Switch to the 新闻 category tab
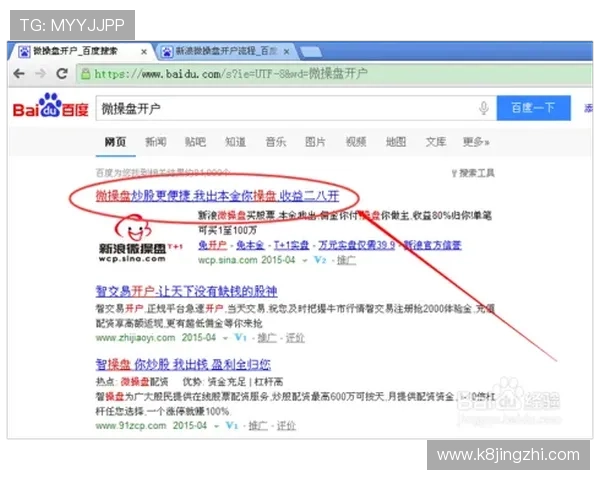600x480 pixels. (x=156, y=142)
